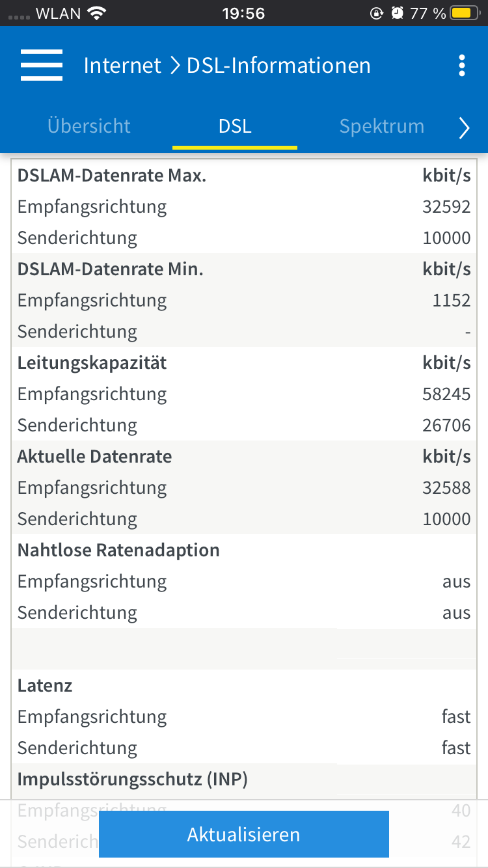488x868 pixels.
Task: Select Leitungskapazität Empfangsrichtung value 58245
Action: click(x=446, y=394)
